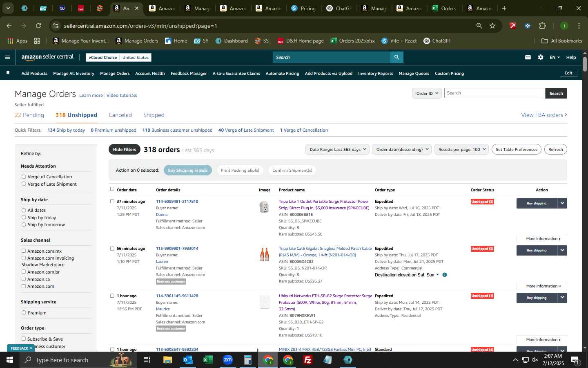Open Manage All Inventory menu item

click(x=73, y=74)
